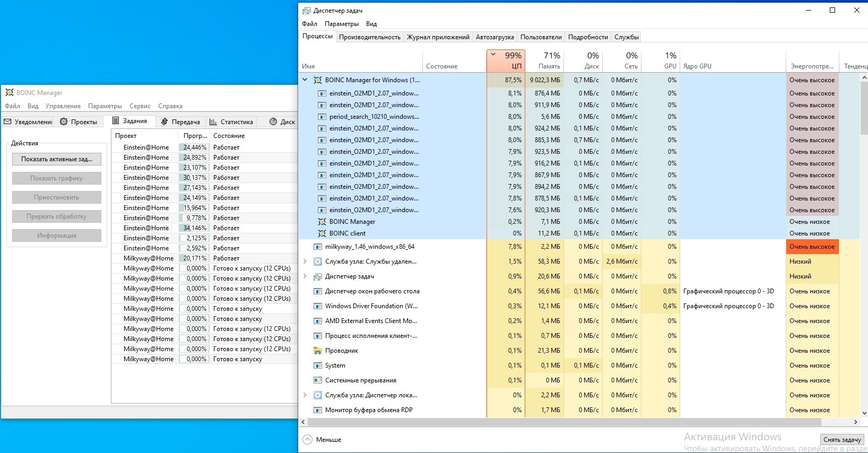The image size is (868, 453).
Task: Click the milkyway_1.46 process icon
Action: pyautogui.click(x=318, y=247)
